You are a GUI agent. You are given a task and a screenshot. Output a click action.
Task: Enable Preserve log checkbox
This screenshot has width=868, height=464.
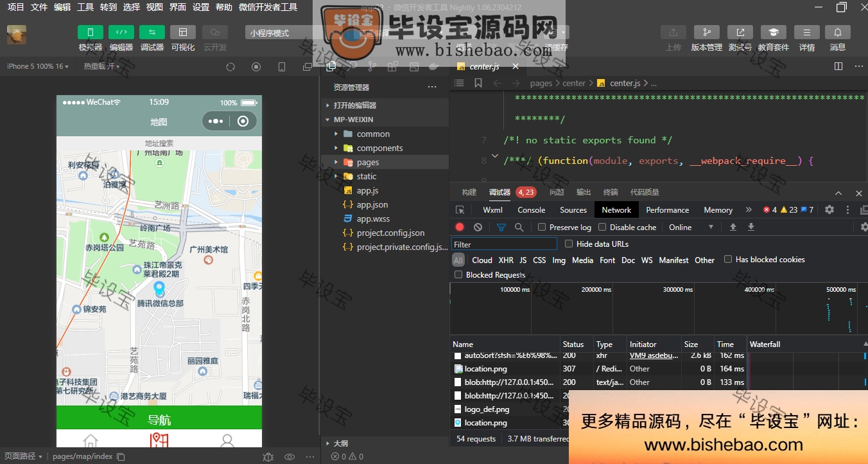click(542, 227)
